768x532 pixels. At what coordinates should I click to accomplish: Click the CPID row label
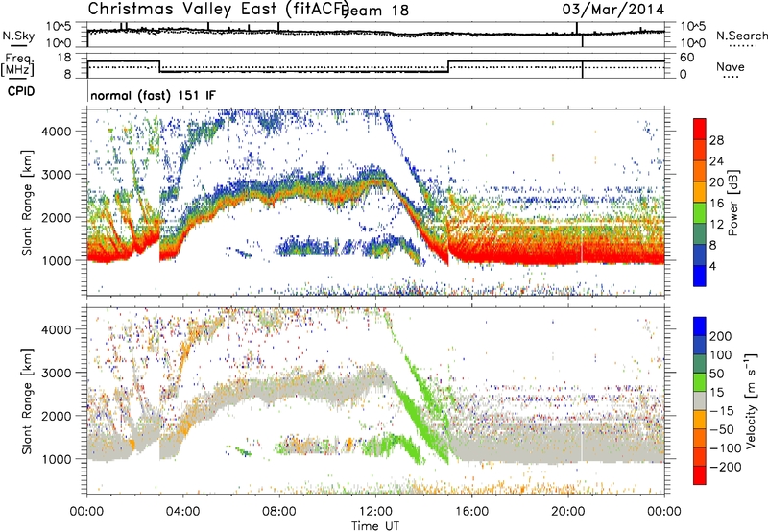pos(21,91)
